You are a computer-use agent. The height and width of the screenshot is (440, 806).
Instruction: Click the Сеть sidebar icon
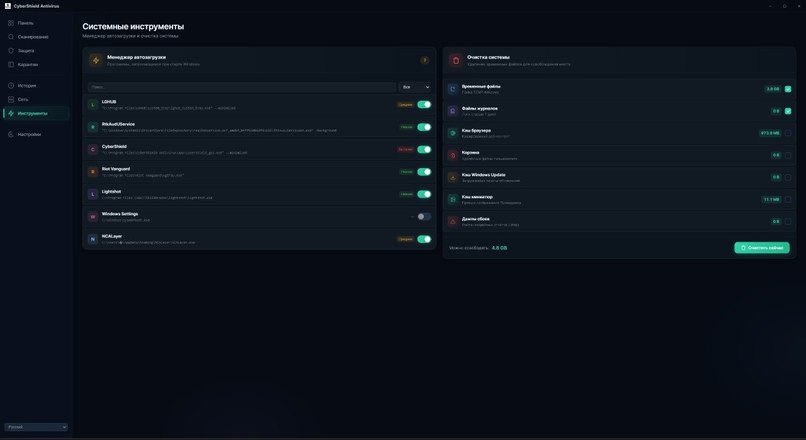[11, 99]
